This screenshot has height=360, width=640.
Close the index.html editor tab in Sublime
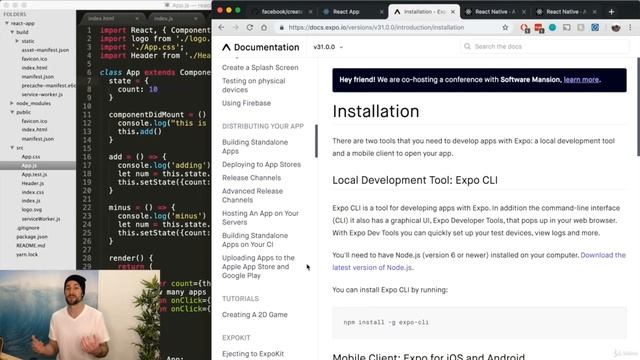point(137,18)
